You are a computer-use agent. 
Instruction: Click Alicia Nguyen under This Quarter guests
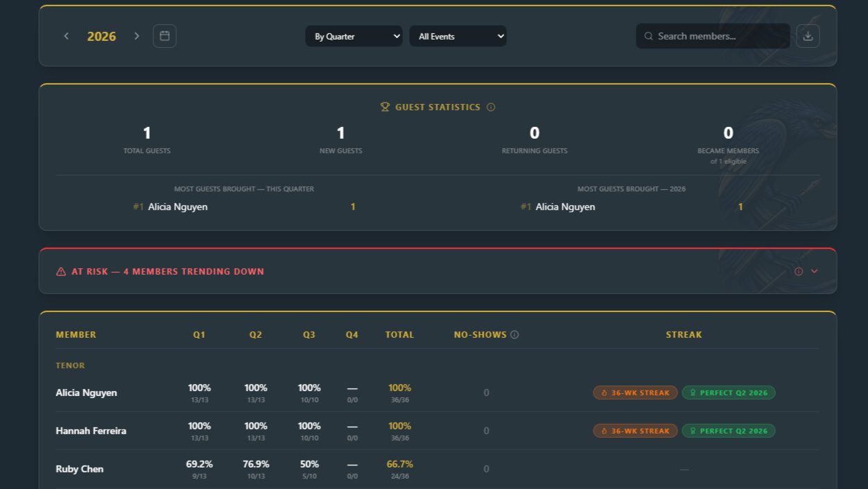coord(177,207)
